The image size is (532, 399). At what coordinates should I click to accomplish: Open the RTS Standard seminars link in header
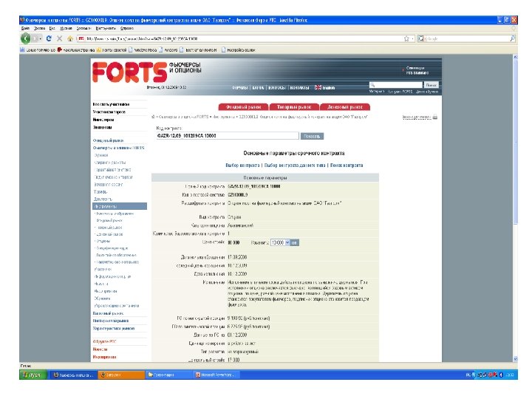pyautogui.click(x=417, y=70)
